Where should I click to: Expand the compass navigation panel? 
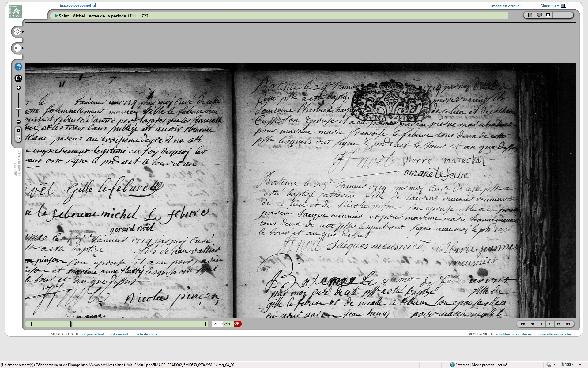tap(17, 32)
